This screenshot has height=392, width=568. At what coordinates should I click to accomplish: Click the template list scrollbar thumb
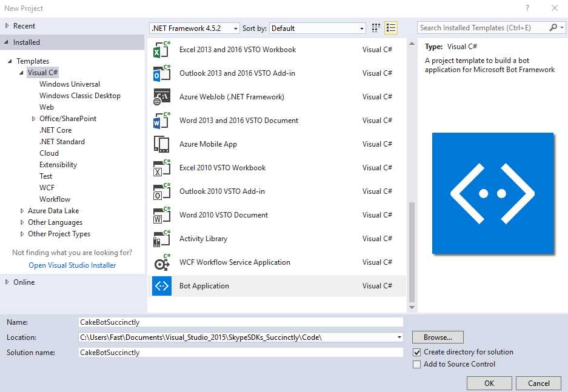pos(412,252)
